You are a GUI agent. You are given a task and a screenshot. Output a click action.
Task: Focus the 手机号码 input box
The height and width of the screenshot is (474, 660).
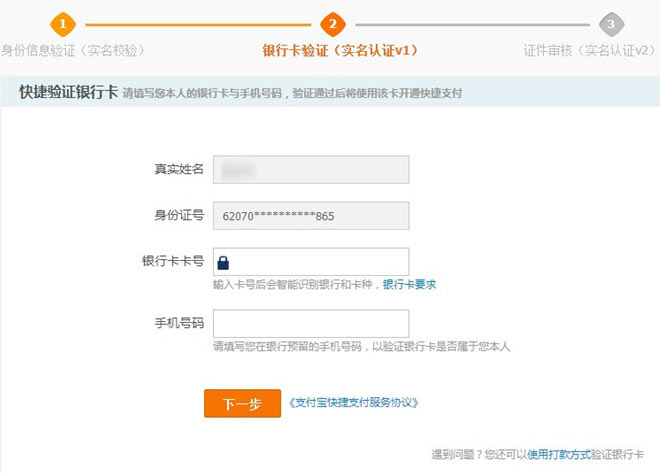pyautogui.click(x=311, y=324)
